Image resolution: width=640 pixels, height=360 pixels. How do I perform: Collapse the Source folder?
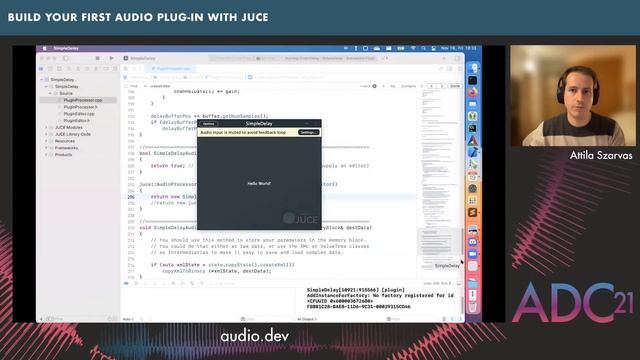[x=51, y=93]
